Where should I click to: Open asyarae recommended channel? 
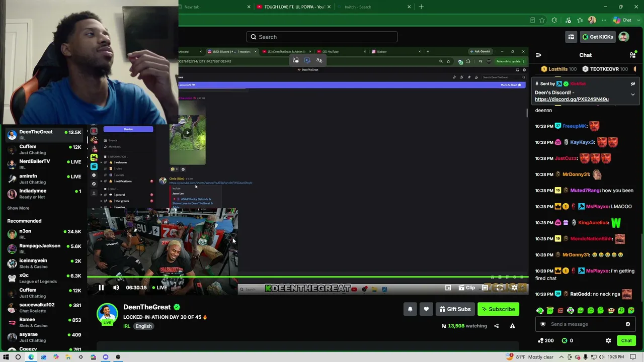44,337
